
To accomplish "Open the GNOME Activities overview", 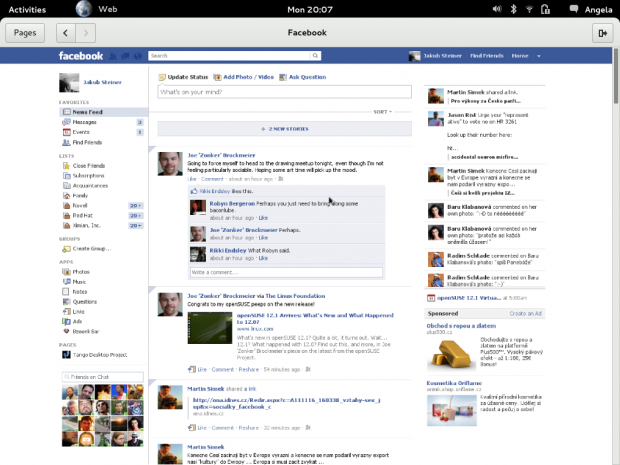I will click(26, 8).
